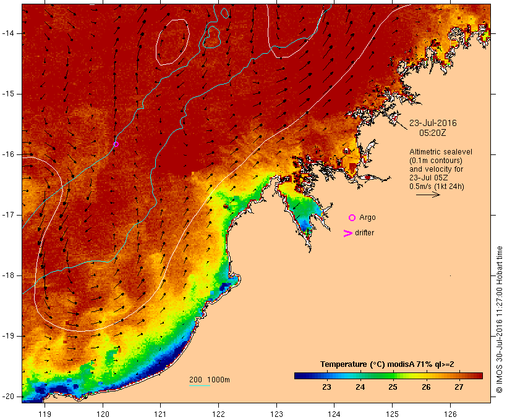
Task: Click the latitude label -18
Action: [8, 275]
